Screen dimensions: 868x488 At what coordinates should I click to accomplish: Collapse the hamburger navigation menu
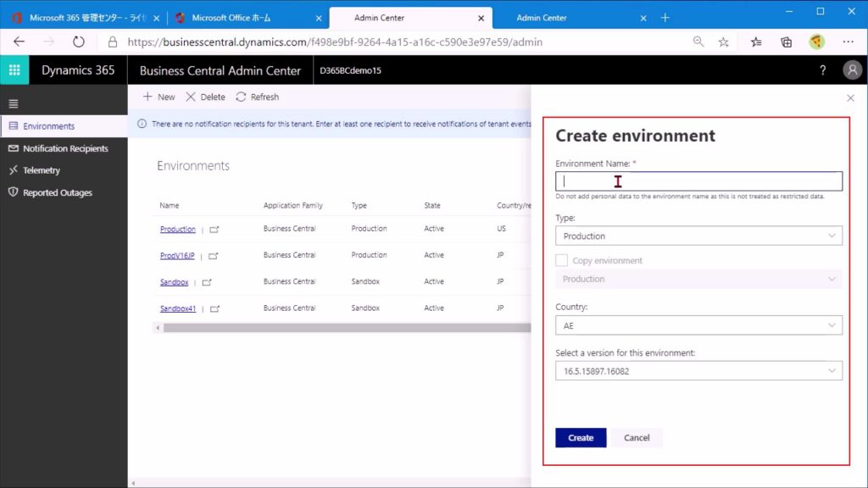(x=13, y=103)
